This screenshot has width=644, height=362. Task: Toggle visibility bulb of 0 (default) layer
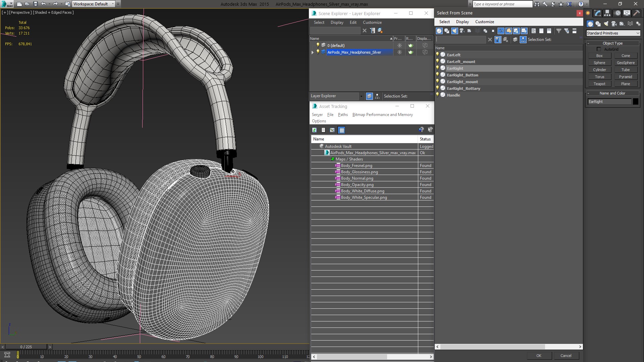coord(318,45)
